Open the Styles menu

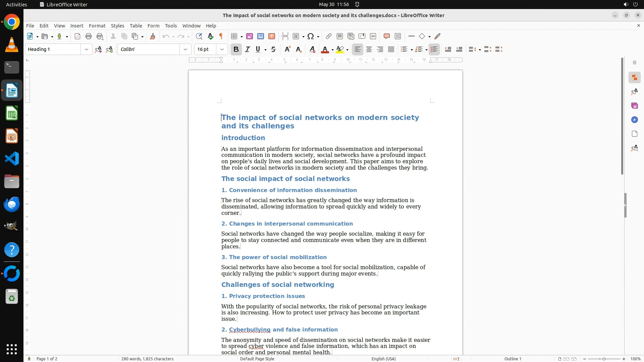click(117, 26)
